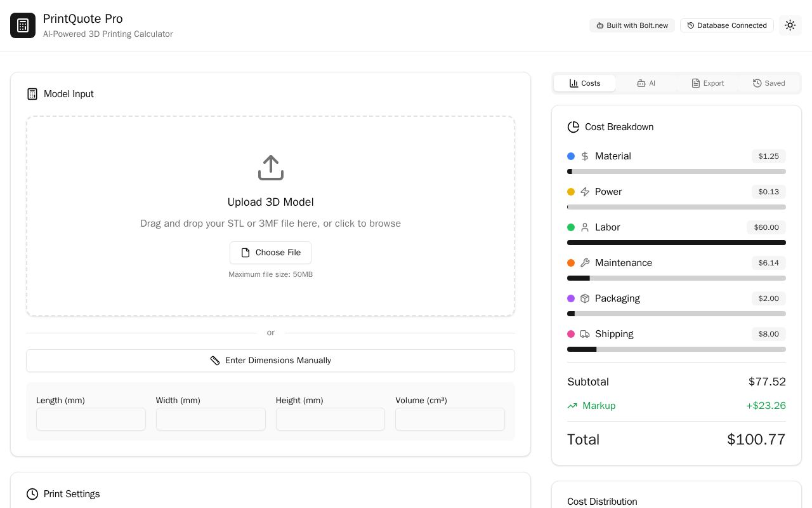Click the Cost Distribution heading

tap(602, 502)
